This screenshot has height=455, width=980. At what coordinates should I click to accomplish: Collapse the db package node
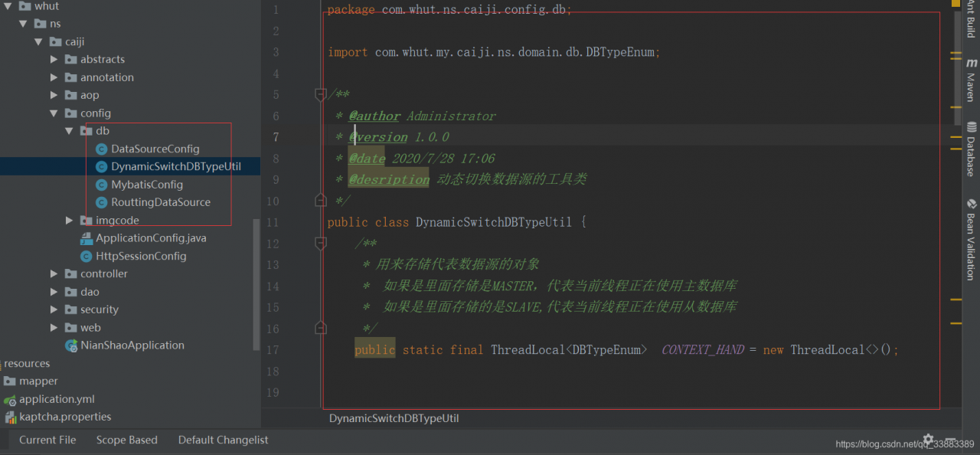point(69,131)
